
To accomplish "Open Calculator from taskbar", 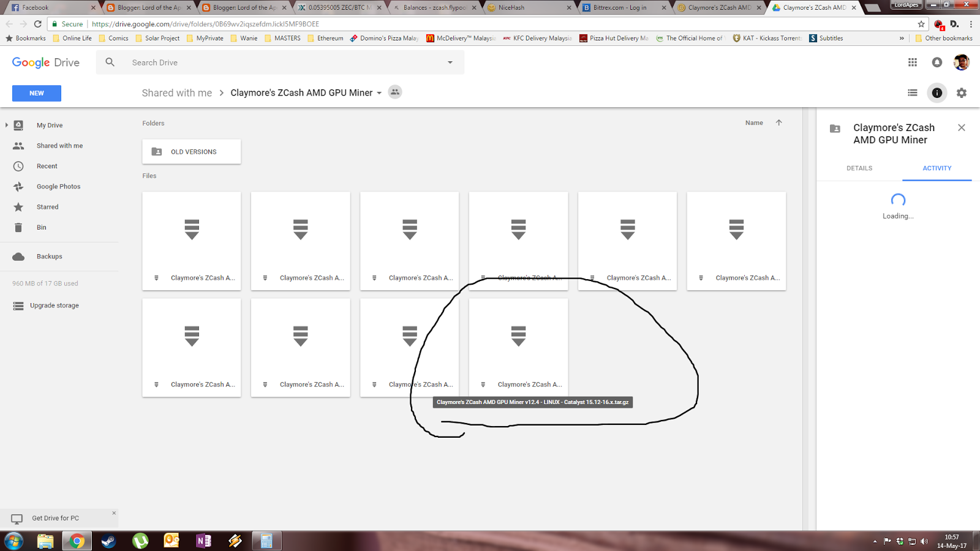I will click(x=266, y=541).
